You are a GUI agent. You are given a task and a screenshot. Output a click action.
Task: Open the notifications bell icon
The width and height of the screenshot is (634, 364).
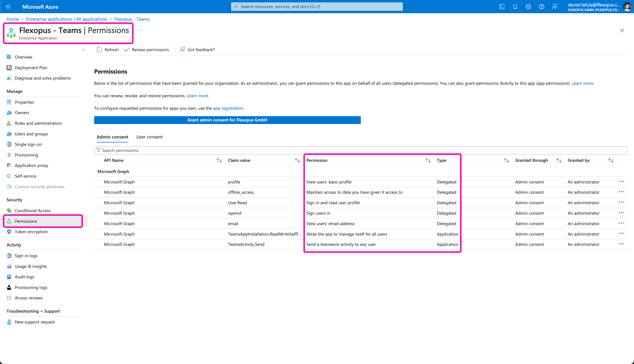click(x=515, y=7)
